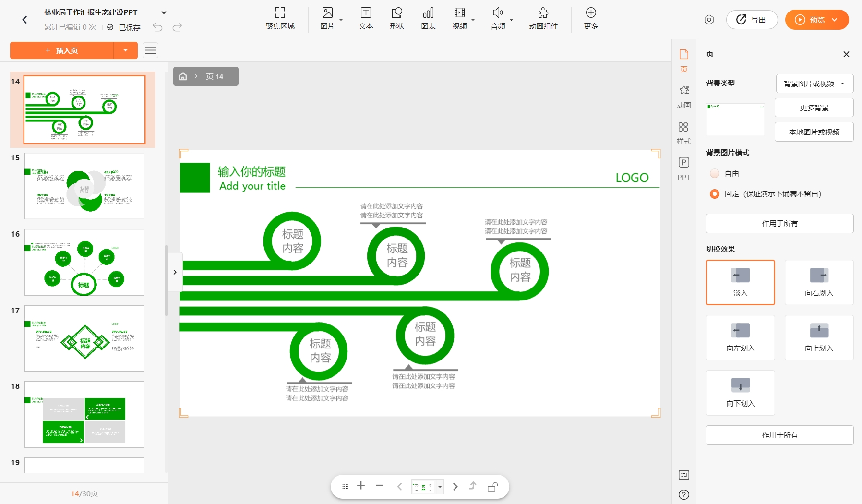Select slide 17 thumbnail
Screen dimensions: 862x504
(x=84, y=338)
